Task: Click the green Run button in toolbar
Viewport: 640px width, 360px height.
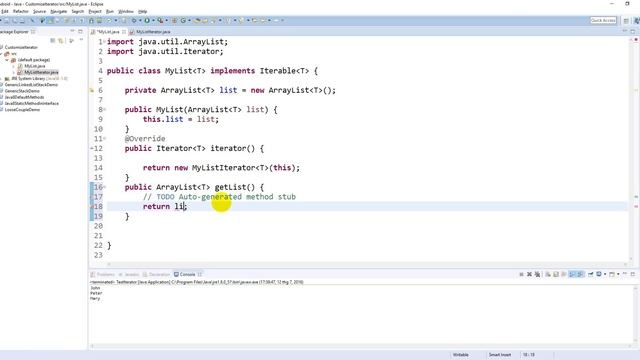Action: pyautogui.click(x=147, y=20)
